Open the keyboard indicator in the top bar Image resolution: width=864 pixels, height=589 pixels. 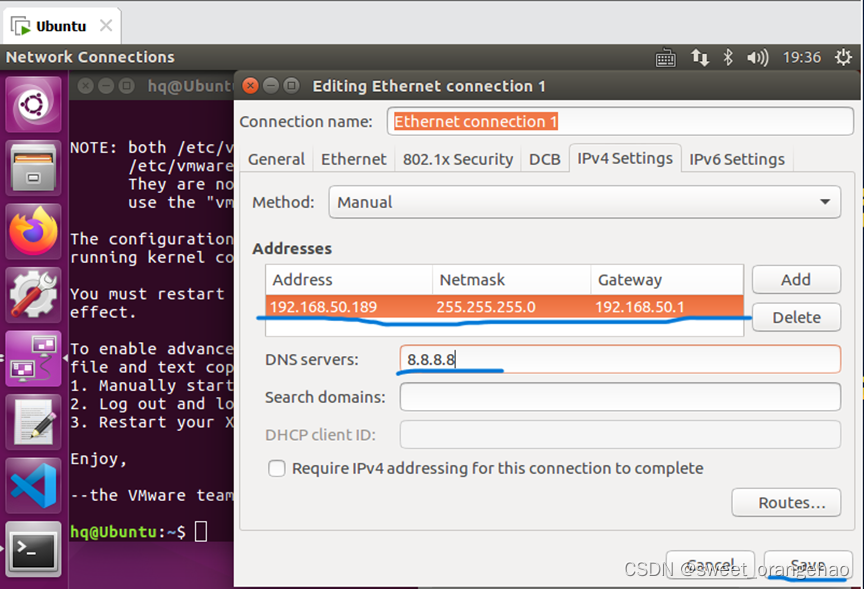pos(665,57)
